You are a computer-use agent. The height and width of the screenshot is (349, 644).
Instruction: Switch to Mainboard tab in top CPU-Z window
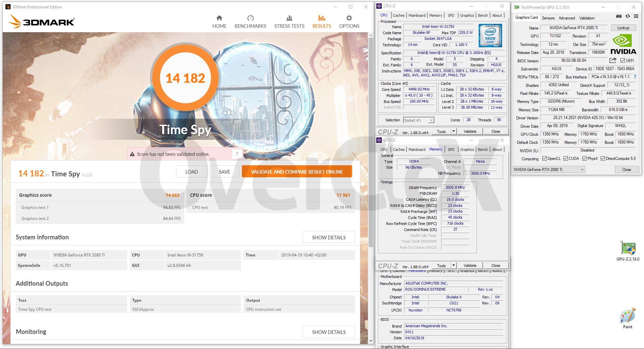coord(417,15)
